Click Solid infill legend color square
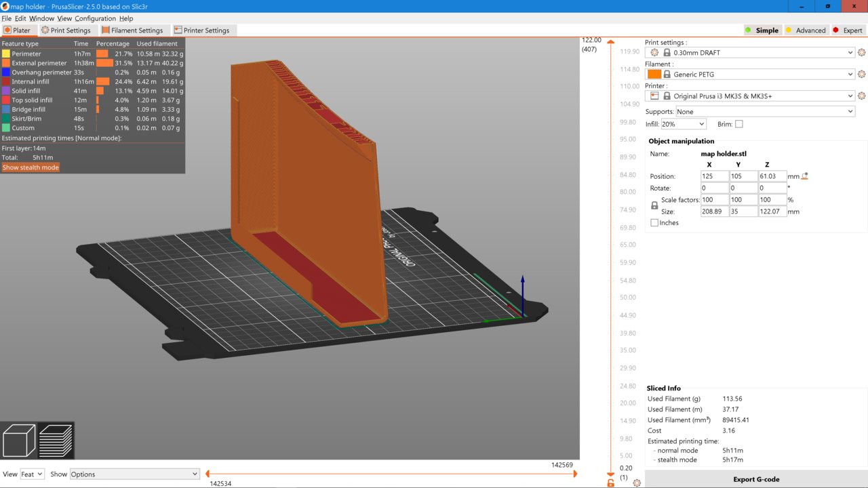Image resolution: width=868 pixels, height=488 pixels. click(x=5, y=91)
